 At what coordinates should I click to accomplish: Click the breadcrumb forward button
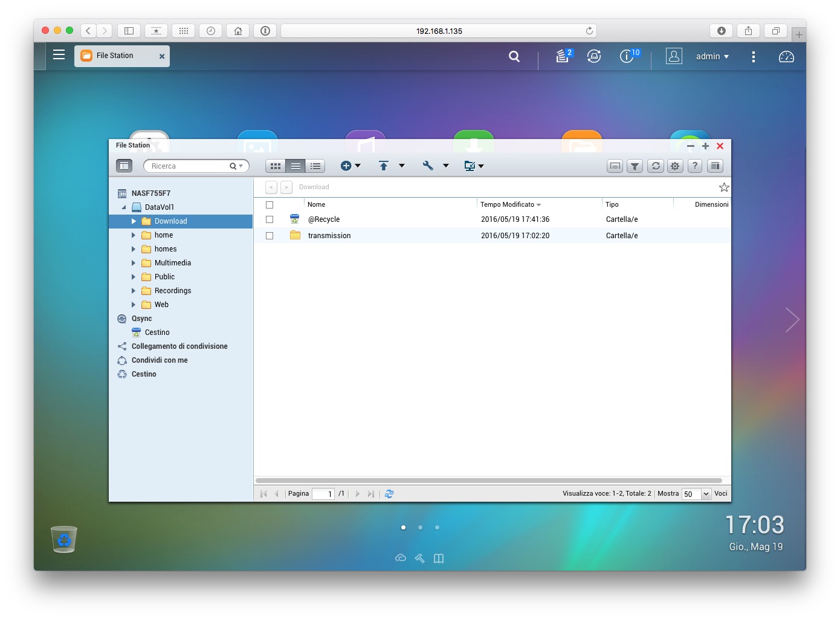click(x=286, y=187)
